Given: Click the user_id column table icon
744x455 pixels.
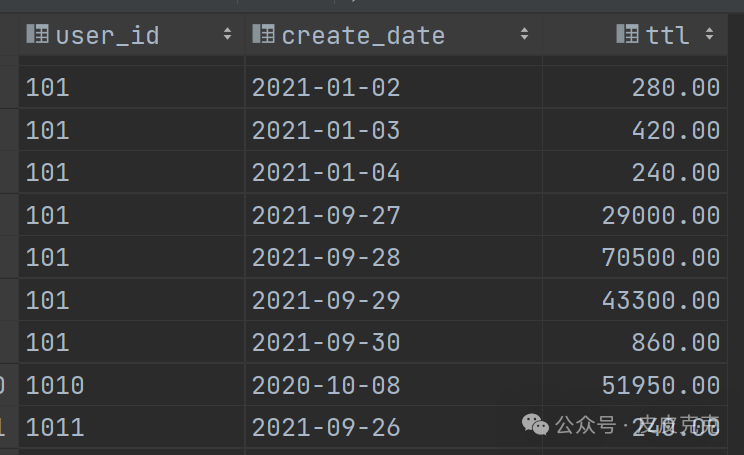Looking at the screenshot, I should pyautogui.click(x=36, y=35).
